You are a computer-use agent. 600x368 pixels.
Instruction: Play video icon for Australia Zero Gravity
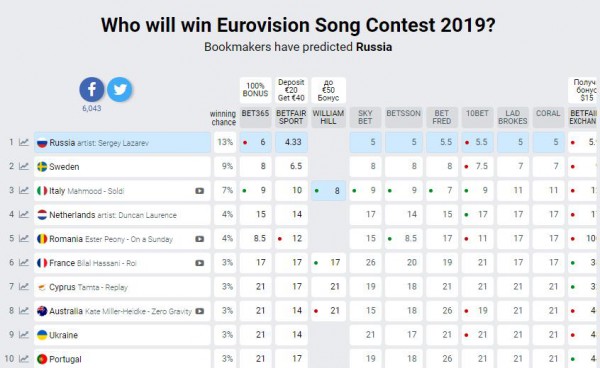[199, 311]
